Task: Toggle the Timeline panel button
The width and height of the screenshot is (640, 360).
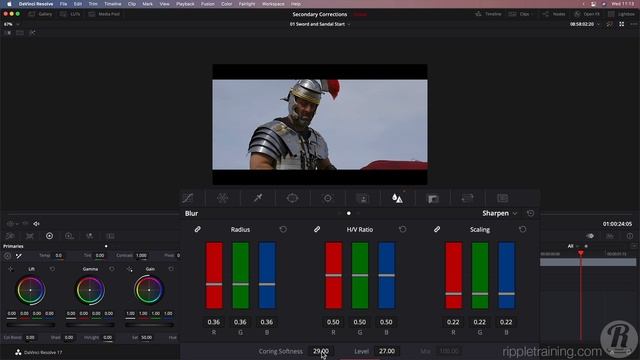Action: (x=489, y=14)
